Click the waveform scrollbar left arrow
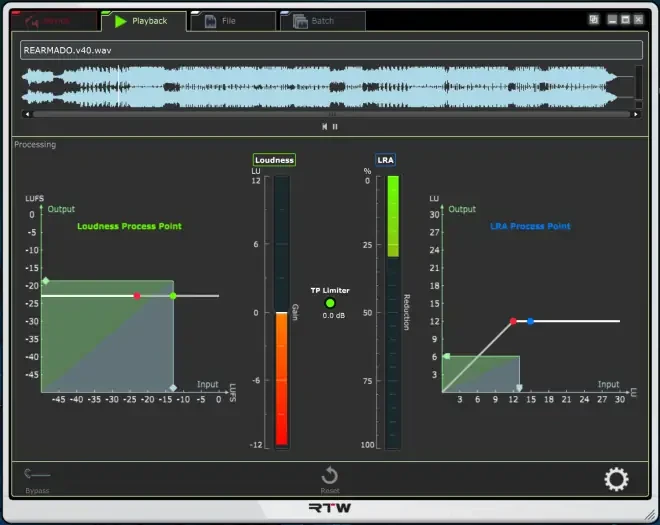This screenshot has width=660, height=525. click(x=27, y=114)
